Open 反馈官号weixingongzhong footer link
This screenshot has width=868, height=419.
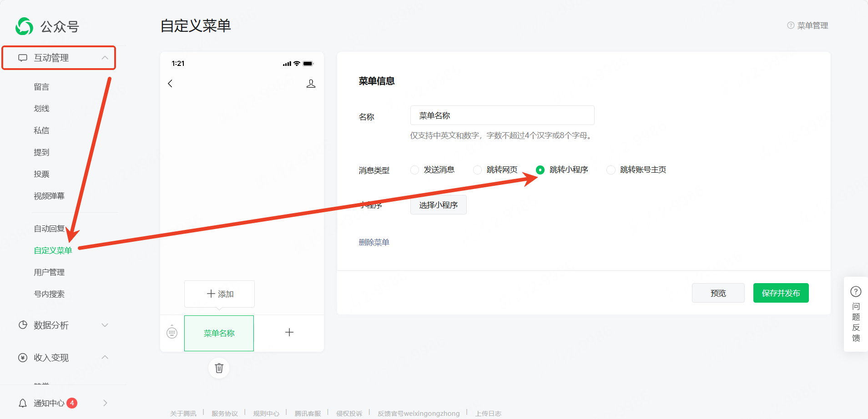(419, 414)
